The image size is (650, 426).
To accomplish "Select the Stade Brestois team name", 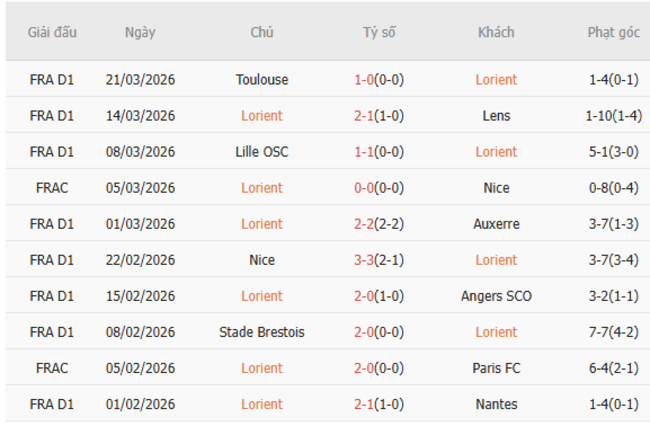I will coord(262,332).
